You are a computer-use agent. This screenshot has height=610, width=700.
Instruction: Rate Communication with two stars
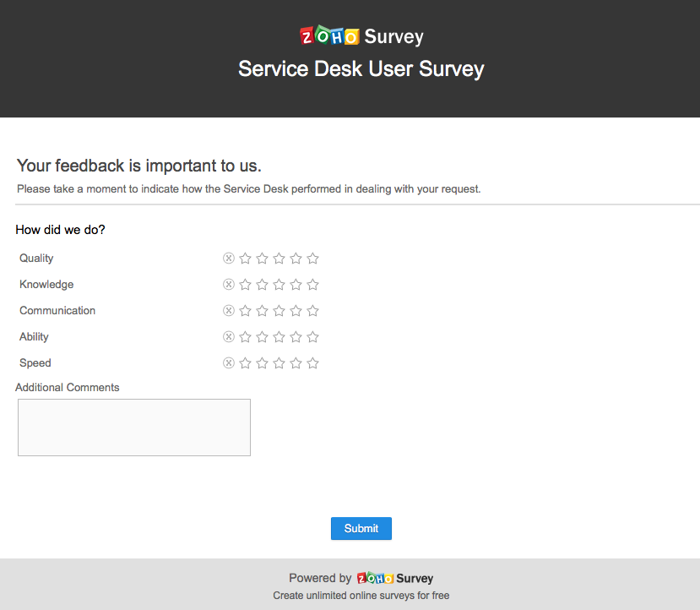262,311
